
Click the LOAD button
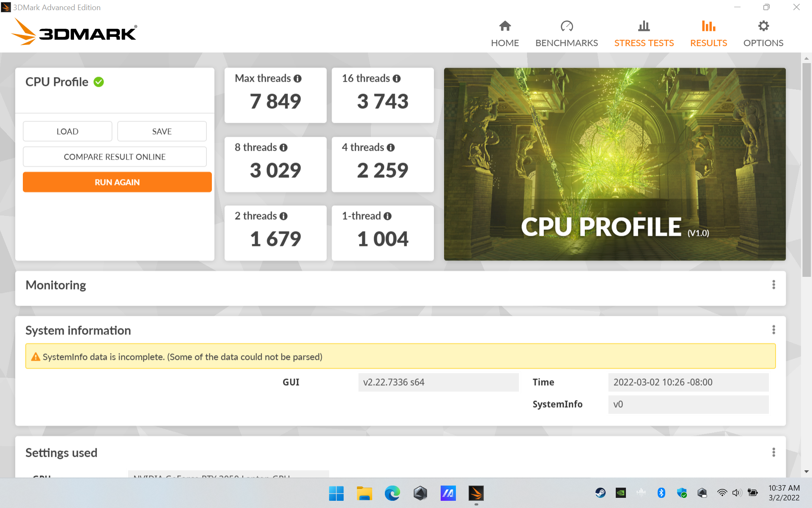point(67,131)
